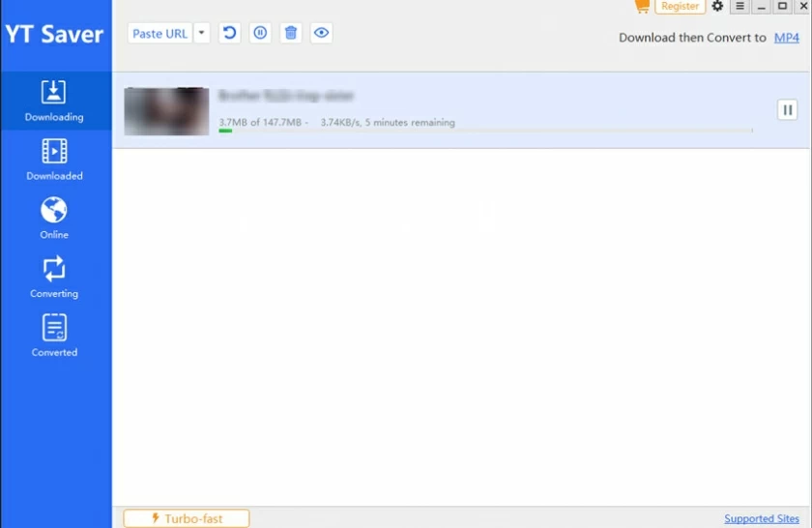This screenshot has width=812, height=528.
Task: Switch to the Downloaded section
Action: (x=54, y=160)
